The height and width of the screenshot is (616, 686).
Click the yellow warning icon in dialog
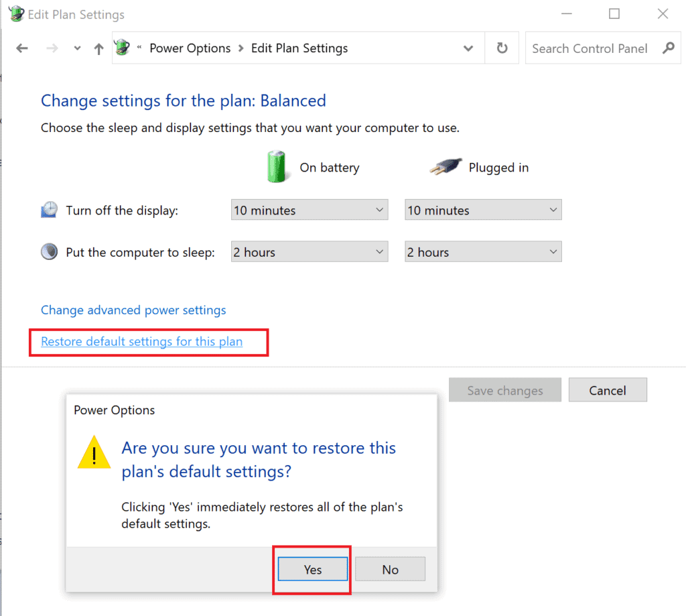[x=94, y=452]
